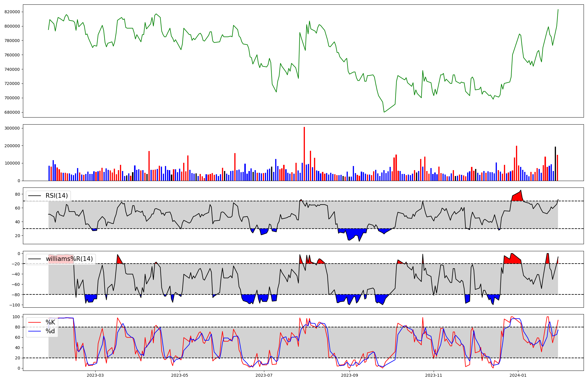The image size is (588, 382).
Task: Click the -100 tick on Williams %R axis
Action: tap(15, 305)
